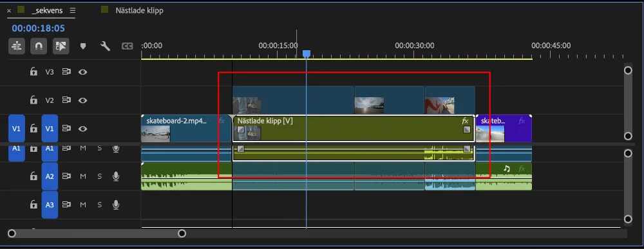Click fx badge on skateboard-2.mp4 clip
Viewport: 644px width, 249px height.
[x=222, y=120]
